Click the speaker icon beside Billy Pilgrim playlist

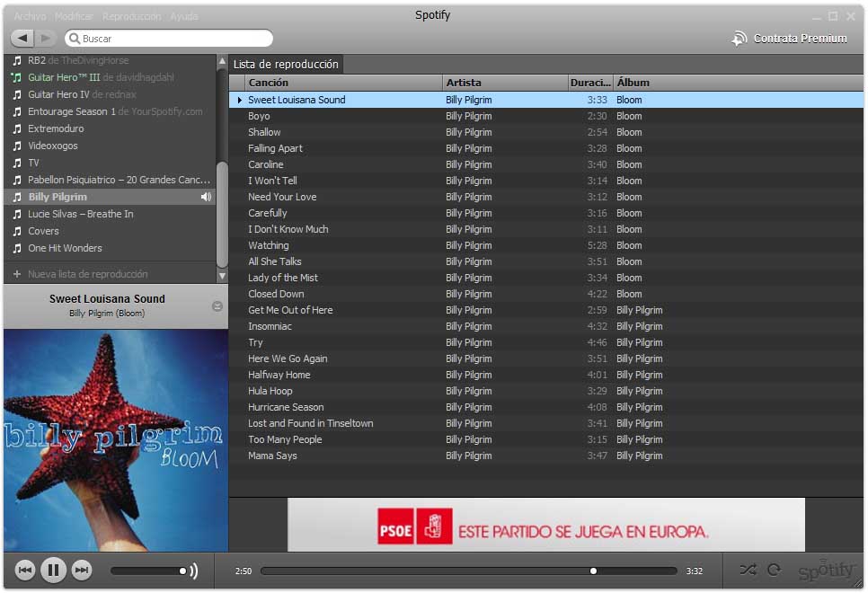[x=206, y=197]
